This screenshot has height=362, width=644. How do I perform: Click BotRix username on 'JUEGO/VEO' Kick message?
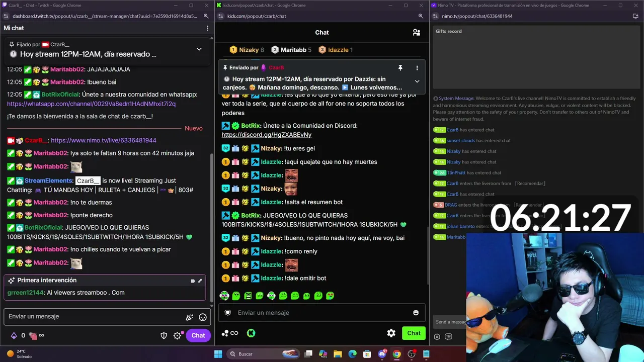[250, 216]
